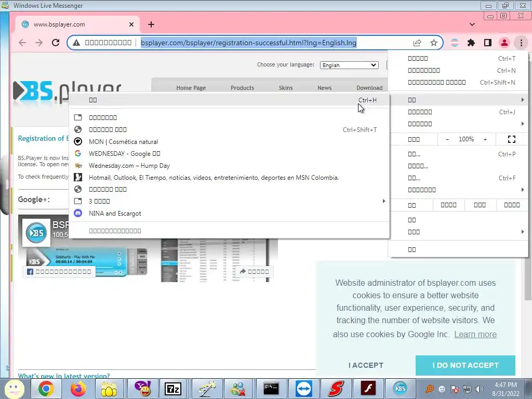Open 7-Zip from the taskbar
532x399 pixels.
pyautogui.click(x=172, y=389)
